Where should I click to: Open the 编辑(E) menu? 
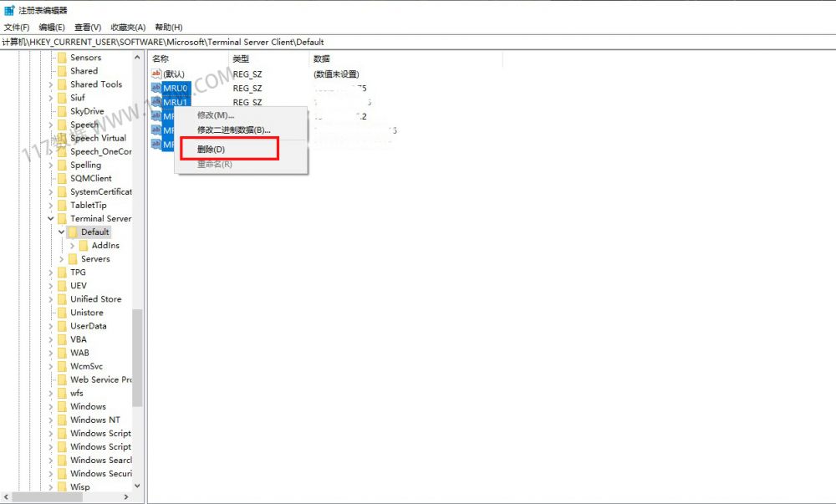pos(52,28)
